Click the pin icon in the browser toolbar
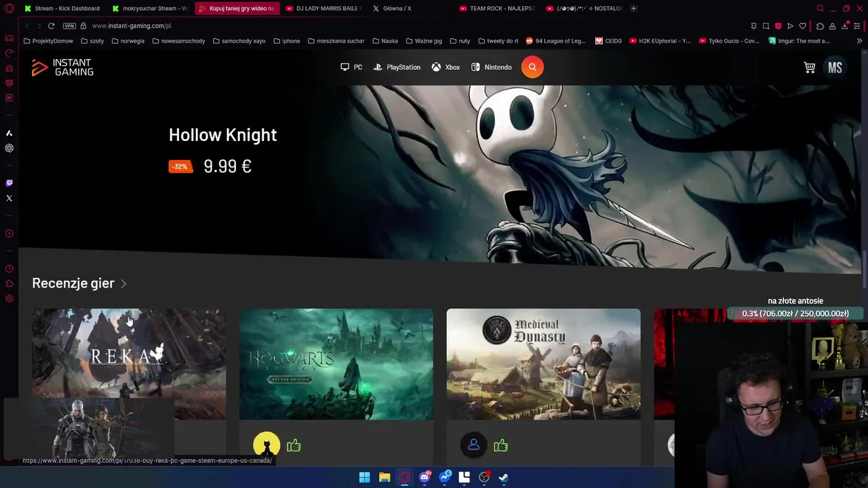The width and height of the screenshot is (868, 488). pyautogui.click(x=753, y=26)
